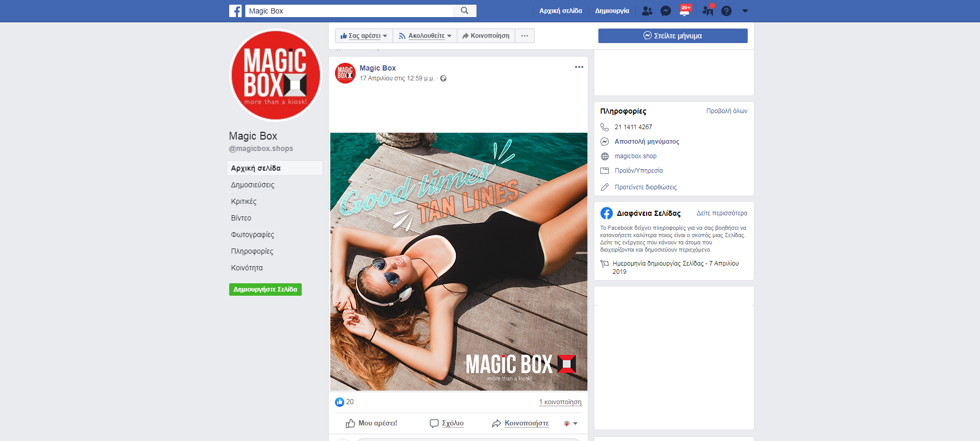This screenshot has height=441, width=980.
Task: Expand the post-as identity selector dropdown
Action: pos(570,423)
